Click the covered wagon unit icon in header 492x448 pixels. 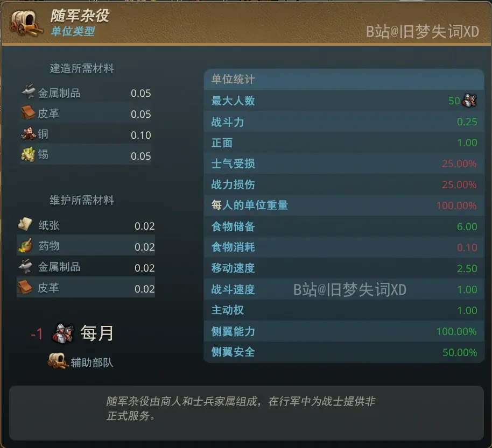[26, 23]
